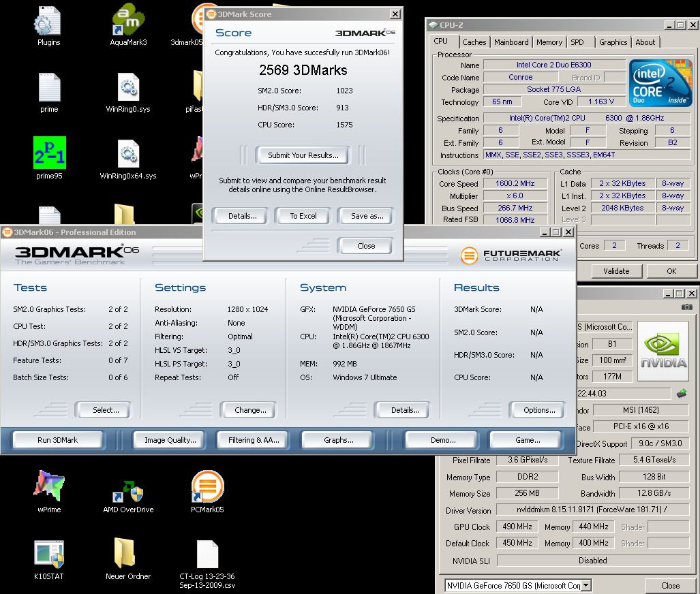Click the 3DMark06 title bar icon
This screenshot has width=700, height=594.
(x=7, y=232)
